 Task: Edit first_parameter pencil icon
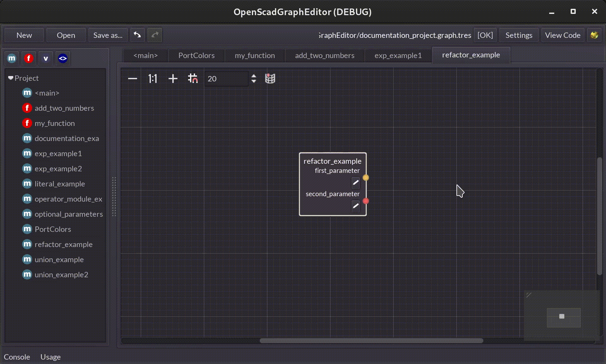(355, 183)
